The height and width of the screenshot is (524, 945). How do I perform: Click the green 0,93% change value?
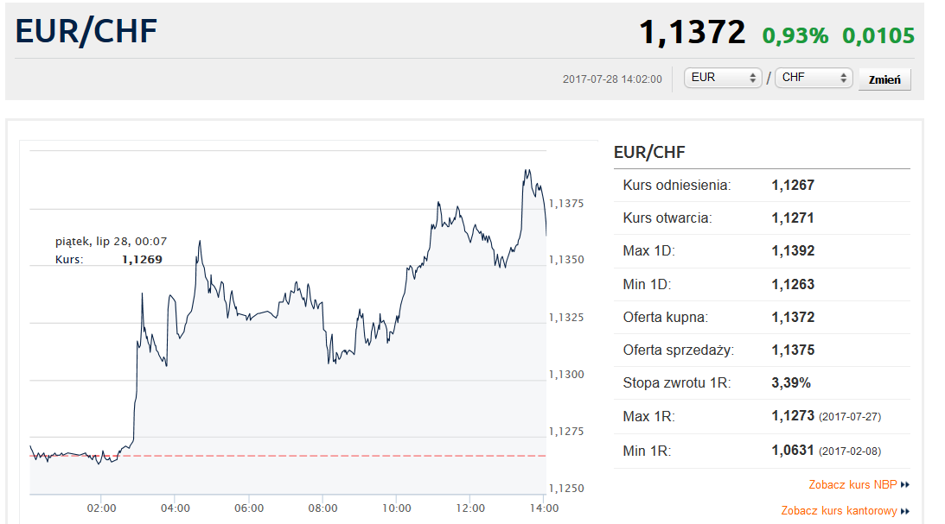coord(796,36)
